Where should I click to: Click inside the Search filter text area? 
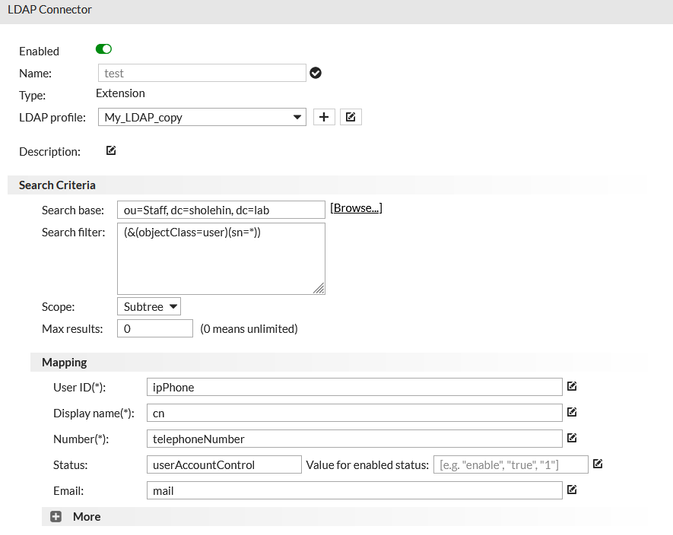[x=221, y=258]
